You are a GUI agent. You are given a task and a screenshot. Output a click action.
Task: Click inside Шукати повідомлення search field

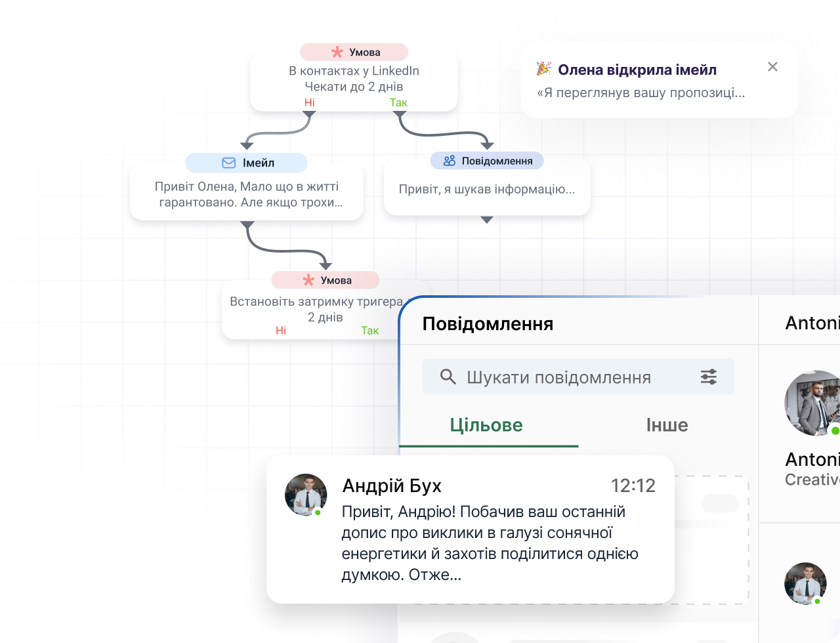coord(578,377)
